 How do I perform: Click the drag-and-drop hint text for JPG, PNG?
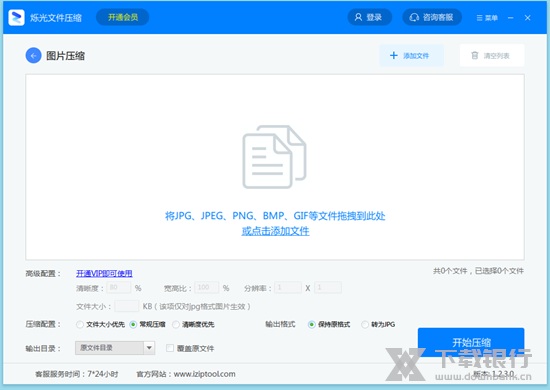point(275,215)
